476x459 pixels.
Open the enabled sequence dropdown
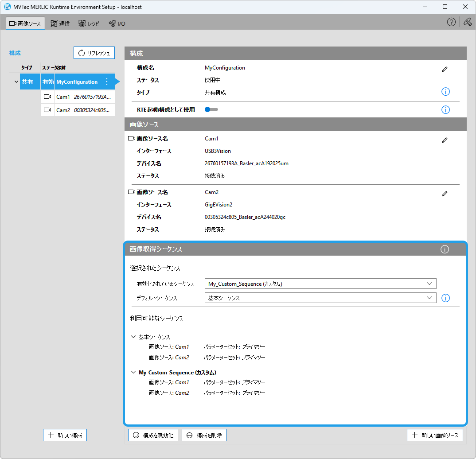(x=320, y=284)
